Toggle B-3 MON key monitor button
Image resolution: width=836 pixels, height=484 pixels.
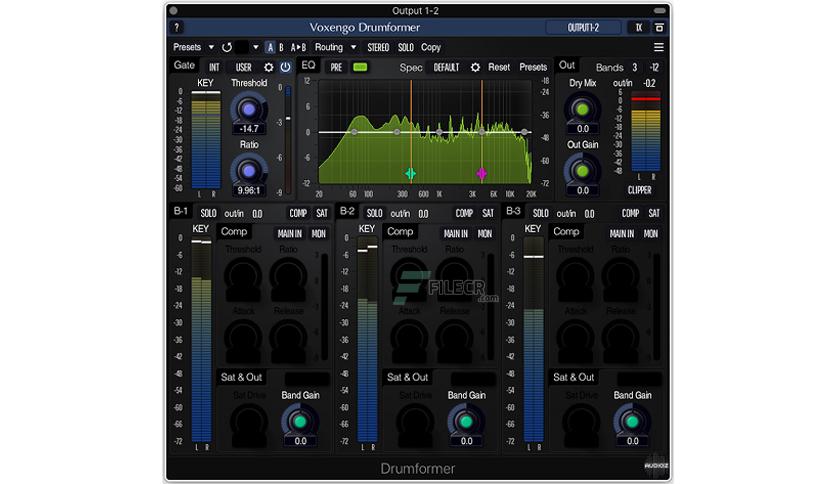(x=651, y=233)
